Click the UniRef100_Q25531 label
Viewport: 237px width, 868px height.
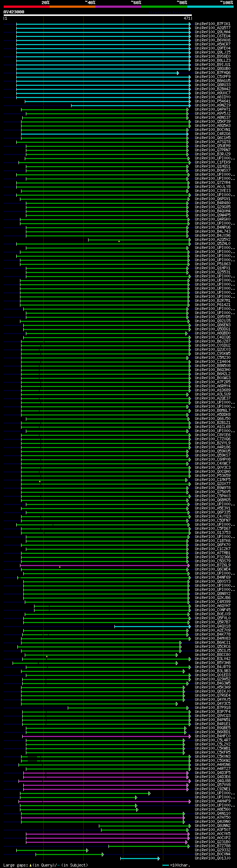point(213,272)
